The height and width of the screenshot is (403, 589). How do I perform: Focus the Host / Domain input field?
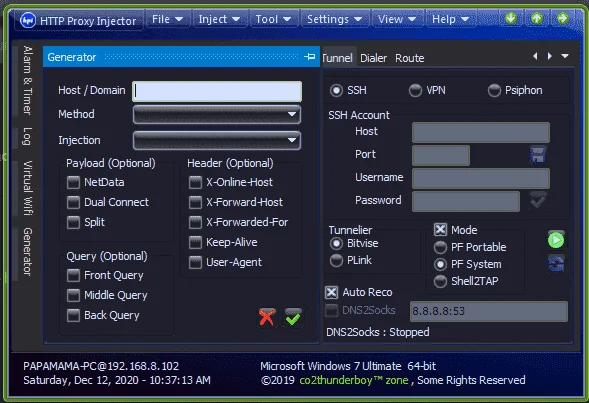pos(217,91)
